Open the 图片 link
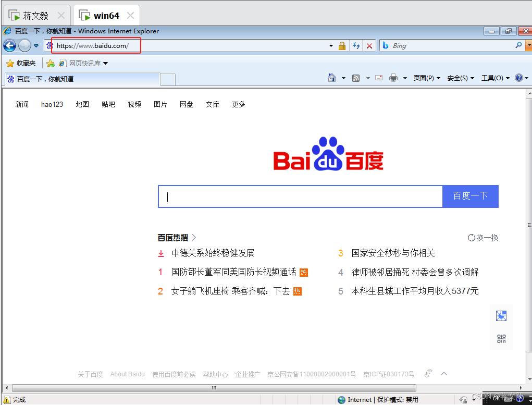Image resolution: width=532 pixels, height=405 pixels. (160, 104)
